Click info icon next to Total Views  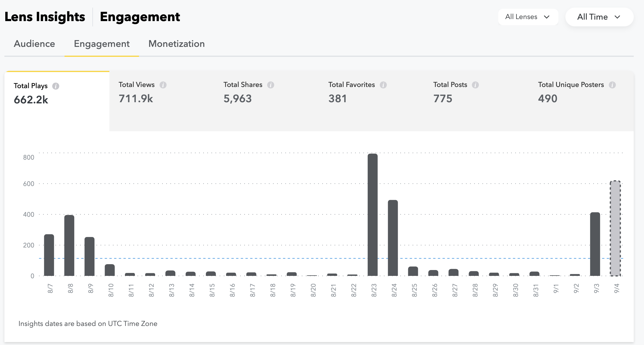(163, 85)
